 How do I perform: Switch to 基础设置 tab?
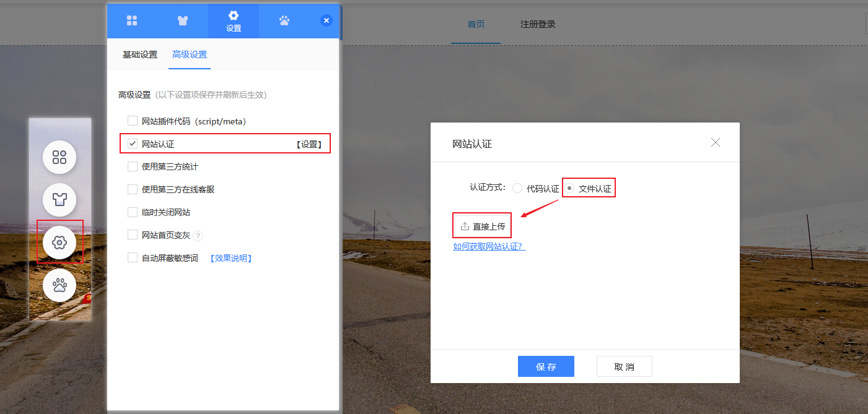pos(140,54)
